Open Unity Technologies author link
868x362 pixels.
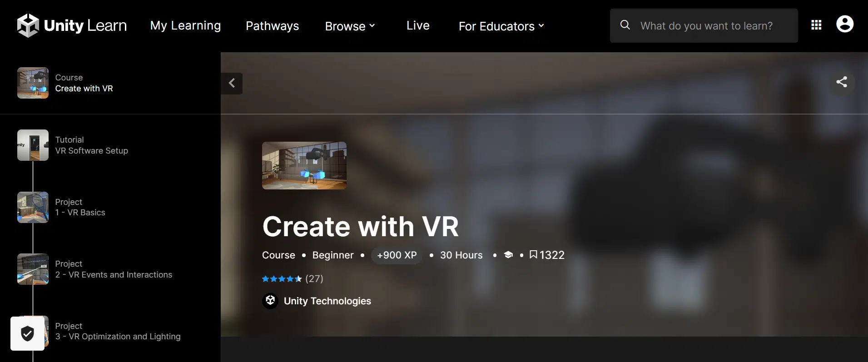[x=327, y=301]
